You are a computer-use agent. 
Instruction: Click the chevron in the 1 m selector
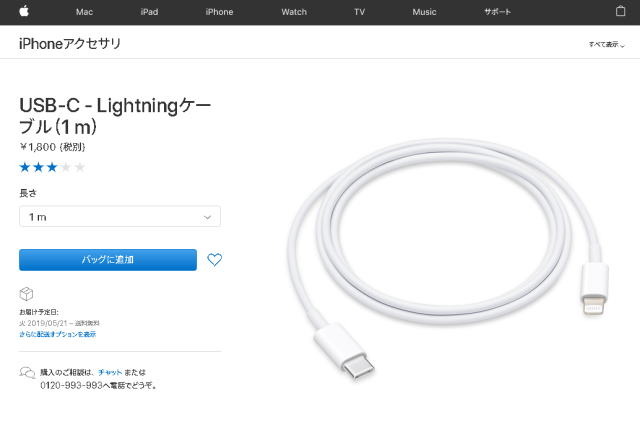point(207,217)
